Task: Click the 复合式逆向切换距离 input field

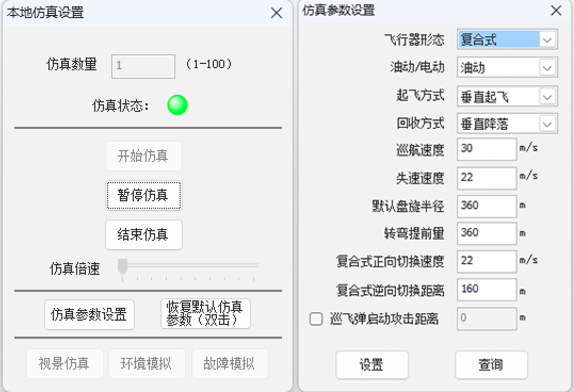Action: coord(487,289)
